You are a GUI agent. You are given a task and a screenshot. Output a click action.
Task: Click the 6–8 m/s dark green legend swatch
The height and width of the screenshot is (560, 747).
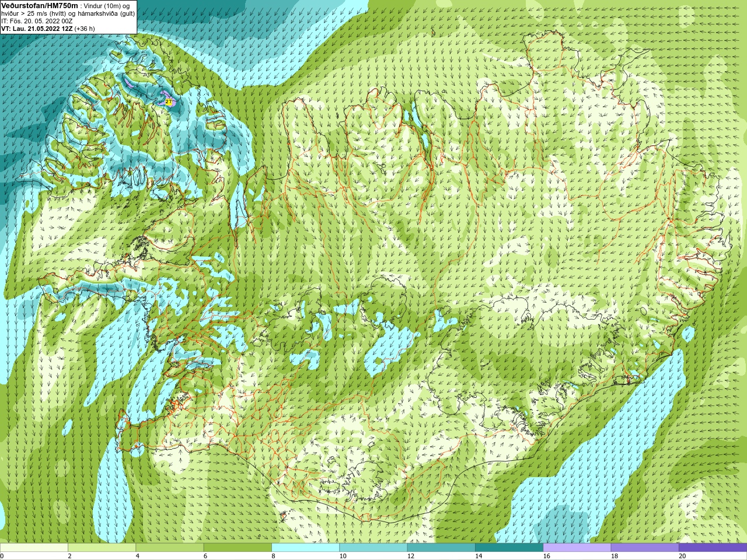[x=238, y=548]
